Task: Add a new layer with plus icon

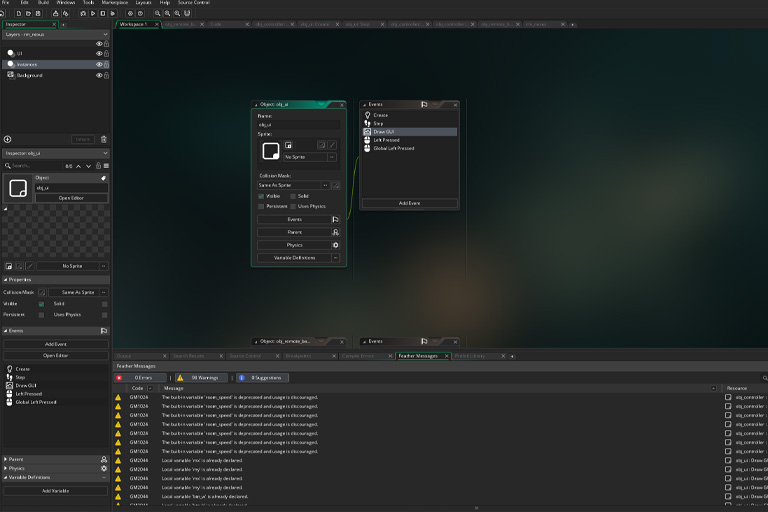Action: [x=7, y=139]
